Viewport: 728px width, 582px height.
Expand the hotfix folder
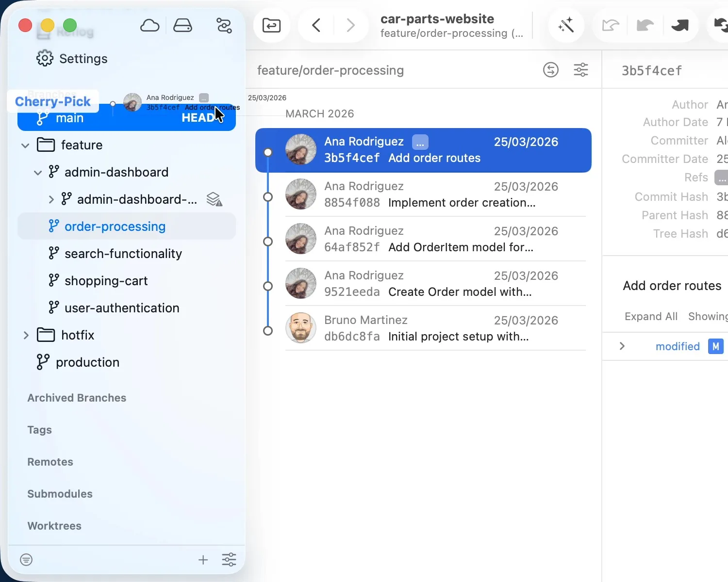(x=26, y=335)
